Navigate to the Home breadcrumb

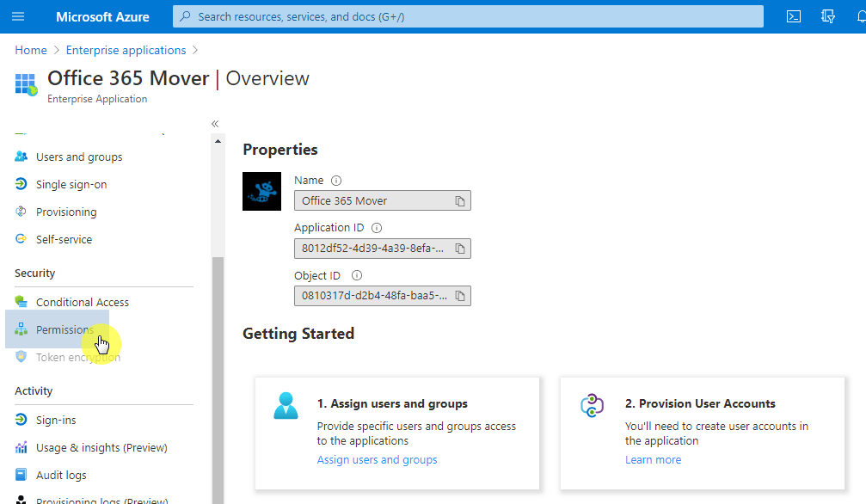pos(31,50)
